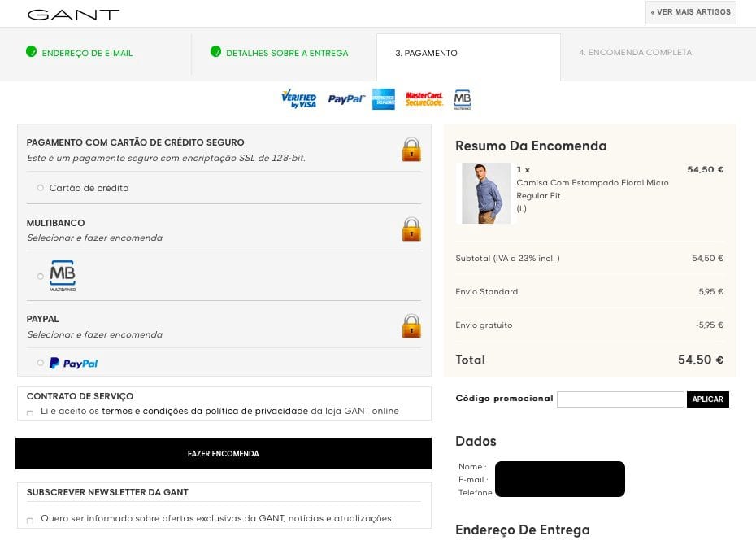Click the Fazer encomenda button
The width and height of the screenshot is (756, 545).
coord(224,453)
